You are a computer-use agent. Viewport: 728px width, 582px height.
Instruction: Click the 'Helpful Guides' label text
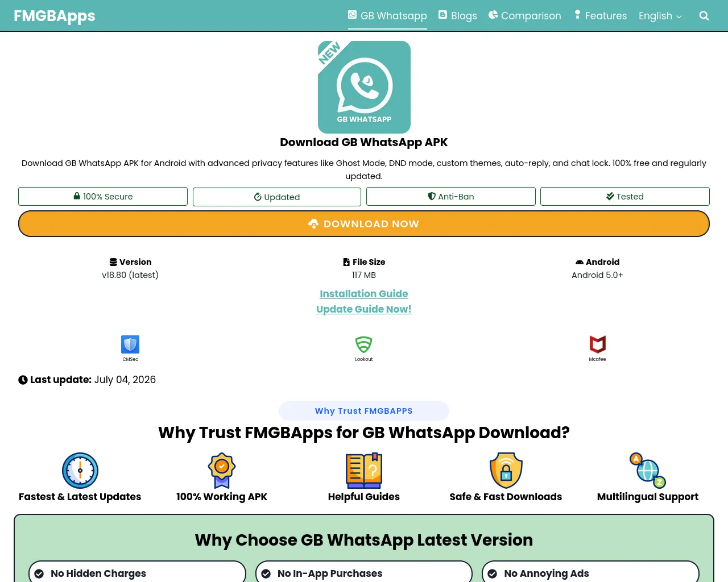point(364,497)
